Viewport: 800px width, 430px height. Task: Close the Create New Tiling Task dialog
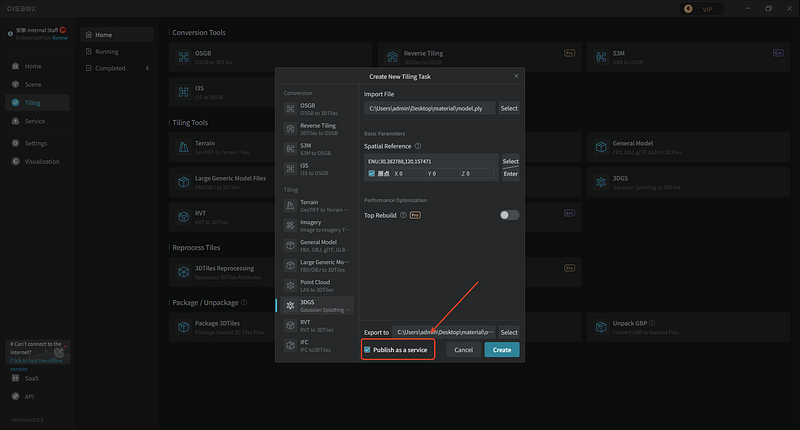(x=516, y=76)
